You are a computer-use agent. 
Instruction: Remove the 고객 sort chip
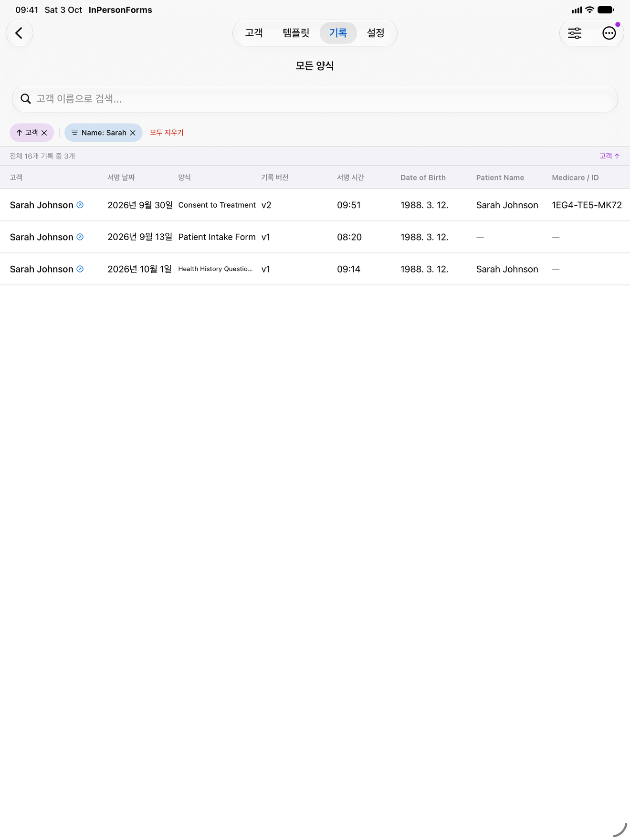(x=44, y=133)
